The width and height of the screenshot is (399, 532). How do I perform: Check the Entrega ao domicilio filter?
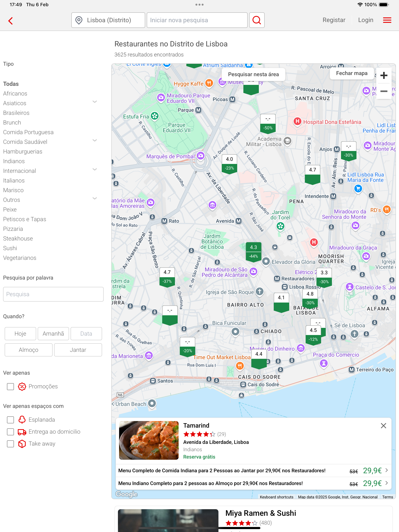[10, 432]
